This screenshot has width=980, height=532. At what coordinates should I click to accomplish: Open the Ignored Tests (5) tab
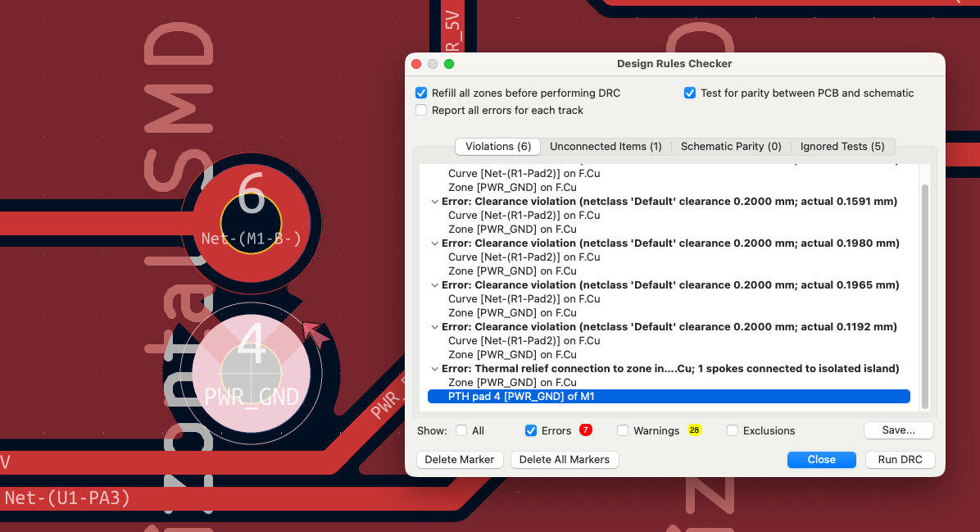(842, 146)
